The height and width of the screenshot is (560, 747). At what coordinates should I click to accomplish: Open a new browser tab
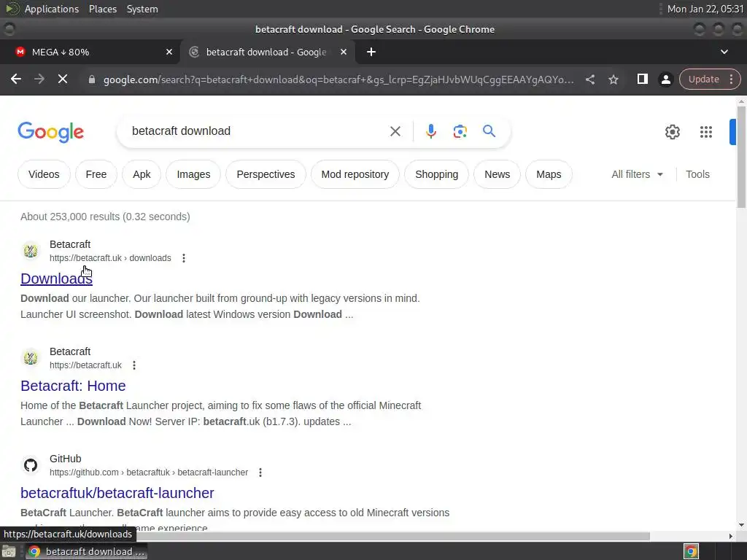(x=371, y=52)
